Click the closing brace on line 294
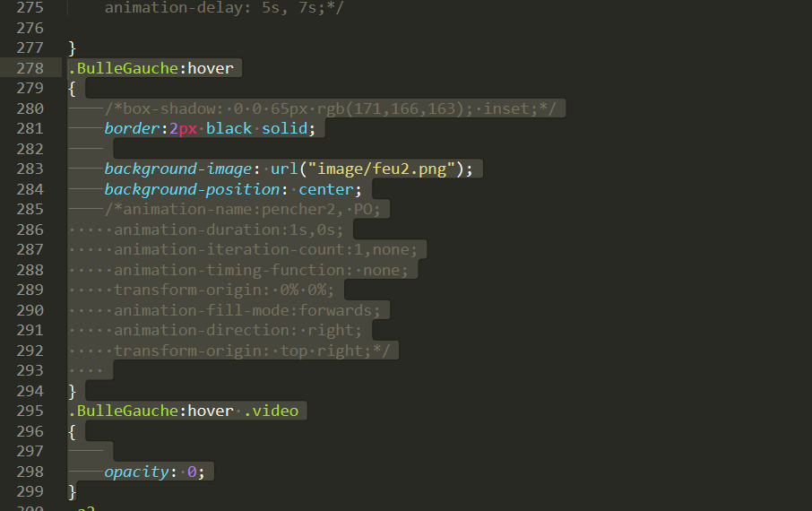Image resolution: width=812 pixels, height=511 pixels. tap(73, 391)
